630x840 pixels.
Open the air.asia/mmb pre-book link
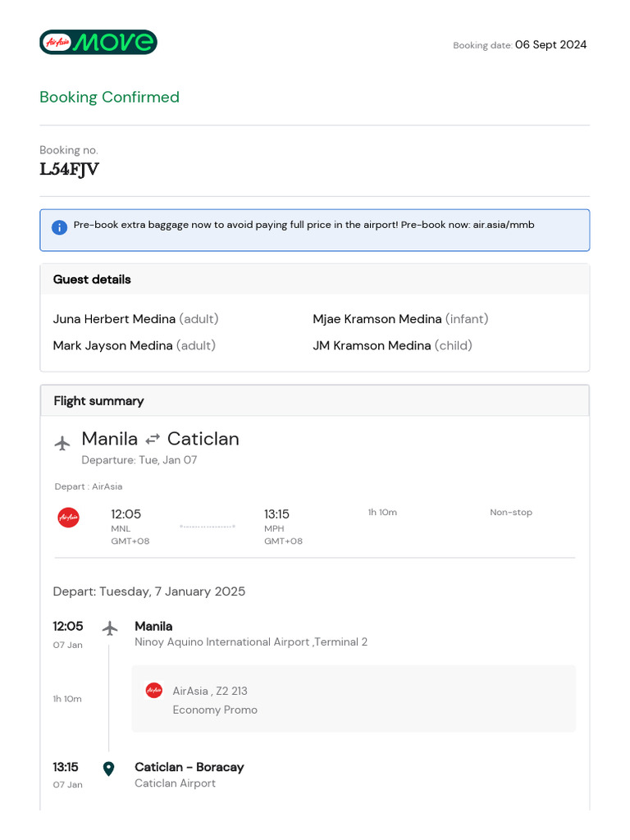504,224
